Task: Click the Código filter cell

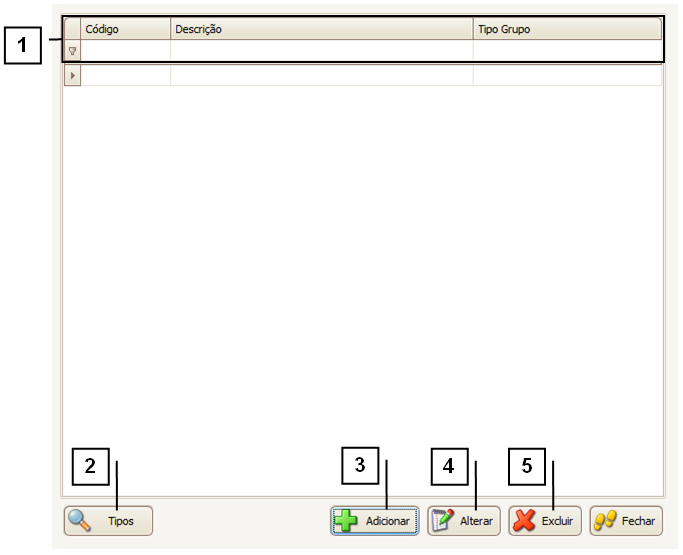Action: 125,50
